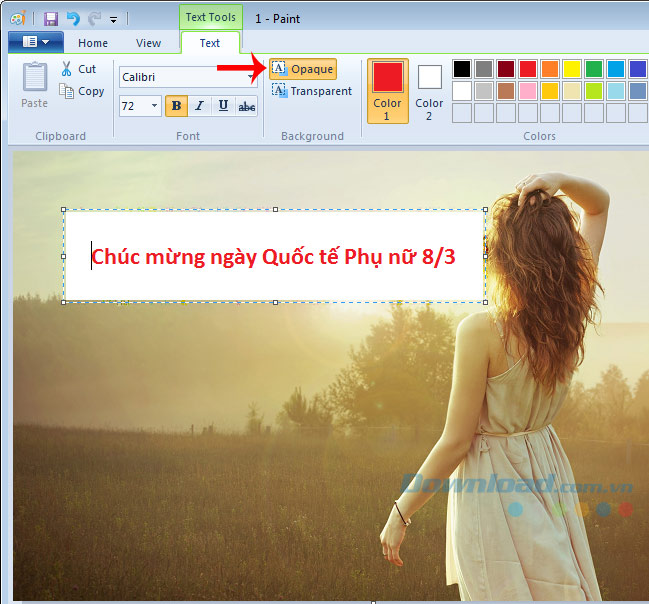Click the Undo arrow icon
This screenshot has height=604, width=649.
pyautogui.click(x=72, y=18)
